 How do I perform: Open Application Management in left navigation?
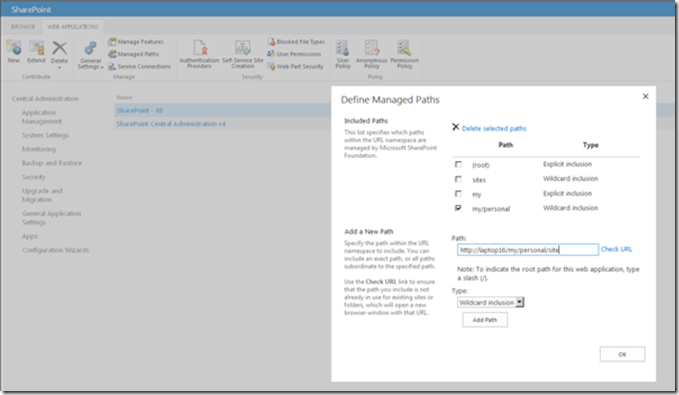click(x=42, y=117)
